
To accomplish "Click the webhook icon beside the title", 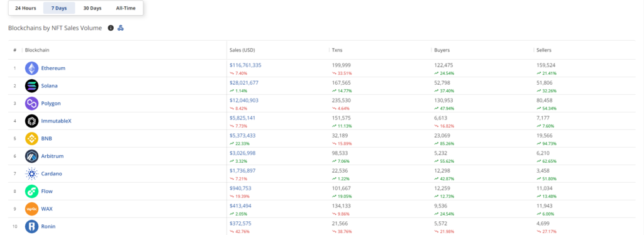I will [x=121, y=28].
